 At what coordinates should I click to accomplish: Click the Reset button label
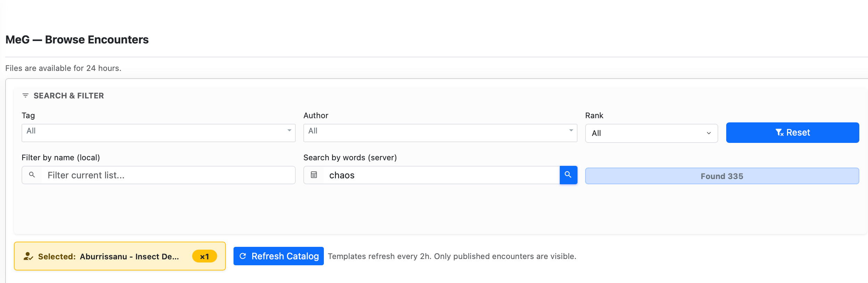click(x=798, y=132)
